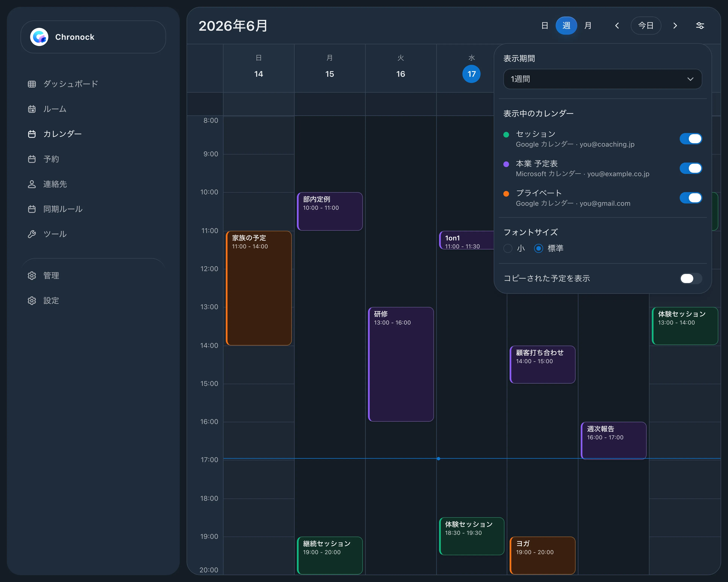
Task: Select date 15 in the header
Action: coord(329,74)
